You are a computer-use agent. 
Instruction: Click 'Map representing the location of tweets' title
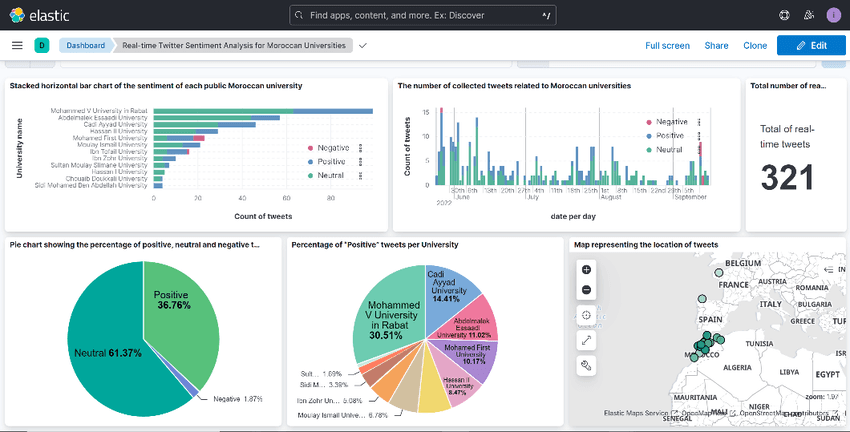tap(646, 245)
